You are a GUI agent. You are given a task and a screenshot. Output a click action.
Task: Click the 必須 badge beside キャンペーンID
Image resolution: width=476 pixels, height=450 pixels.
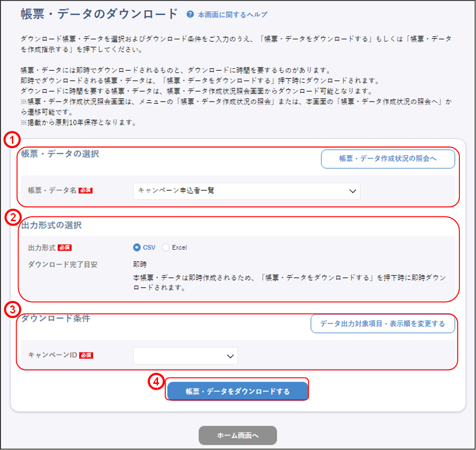click(x=86, y=355)
